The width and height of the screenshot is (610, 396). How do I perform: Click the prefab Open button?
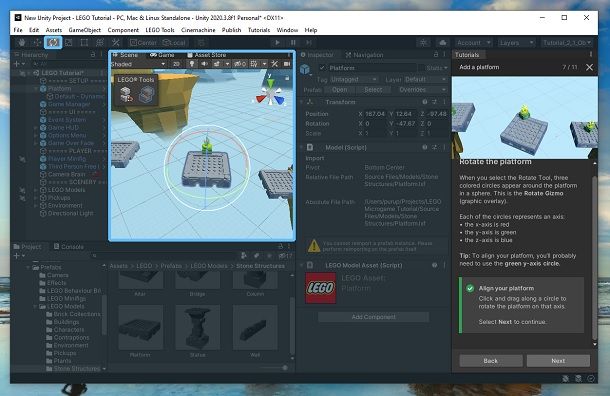pos(339,90)
